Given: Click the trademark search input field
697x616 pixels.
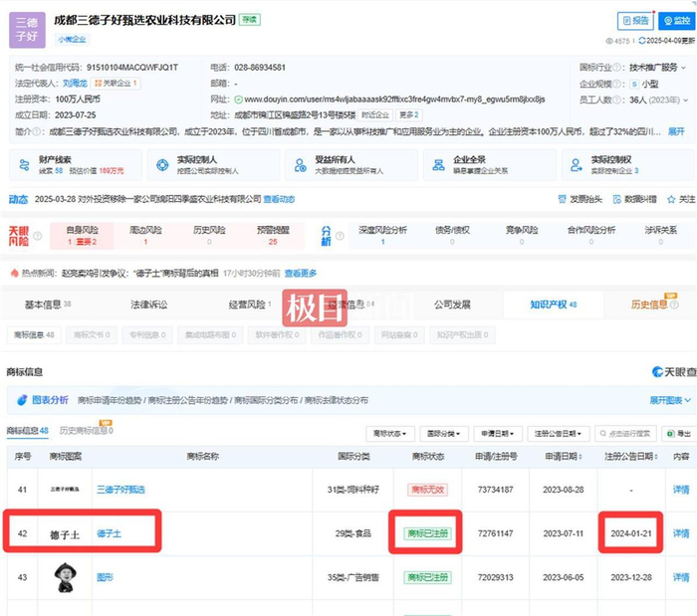Looking at the screenshot, I should point(626,434).
